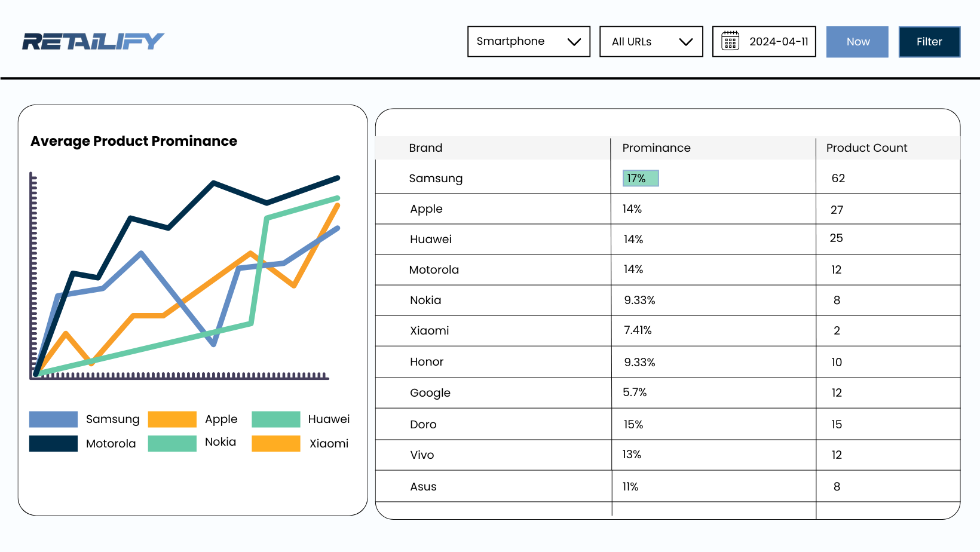
Task: Click the Now button
Action: [857, 42]
